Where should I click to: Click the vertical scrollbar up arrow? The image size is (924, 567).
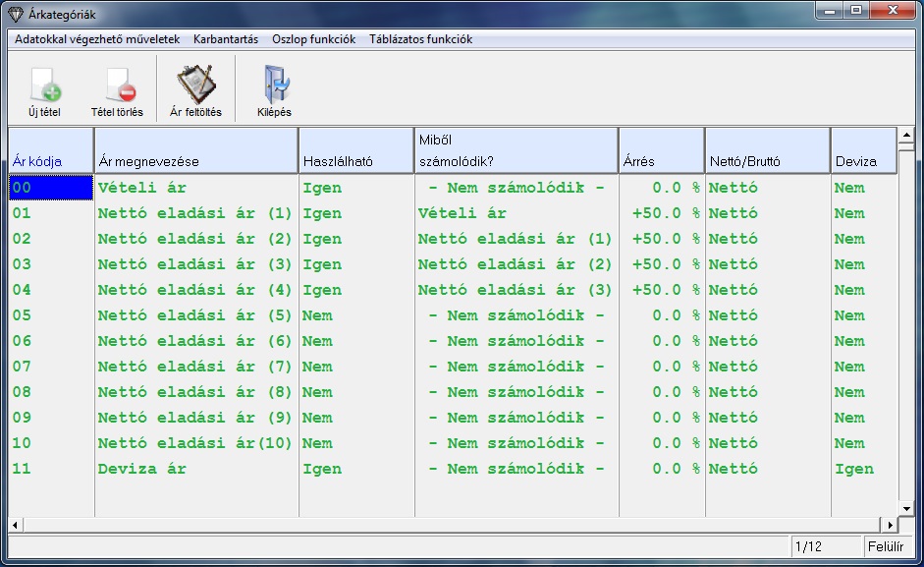906,135
